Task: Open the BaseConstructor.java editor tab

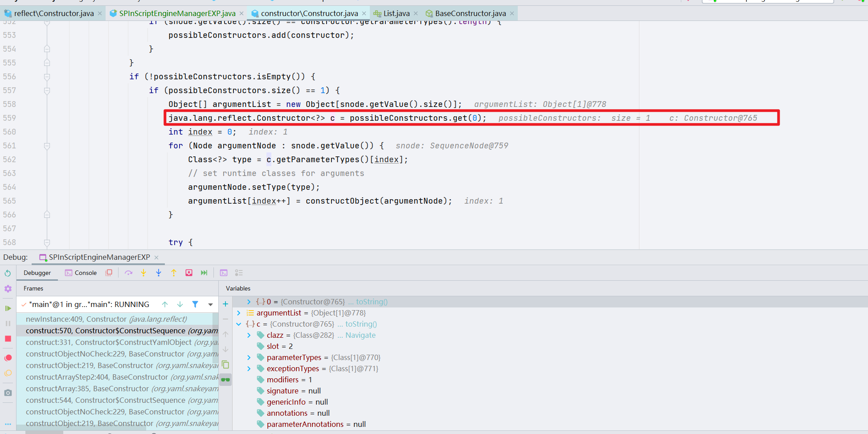Action: (468, 13)
